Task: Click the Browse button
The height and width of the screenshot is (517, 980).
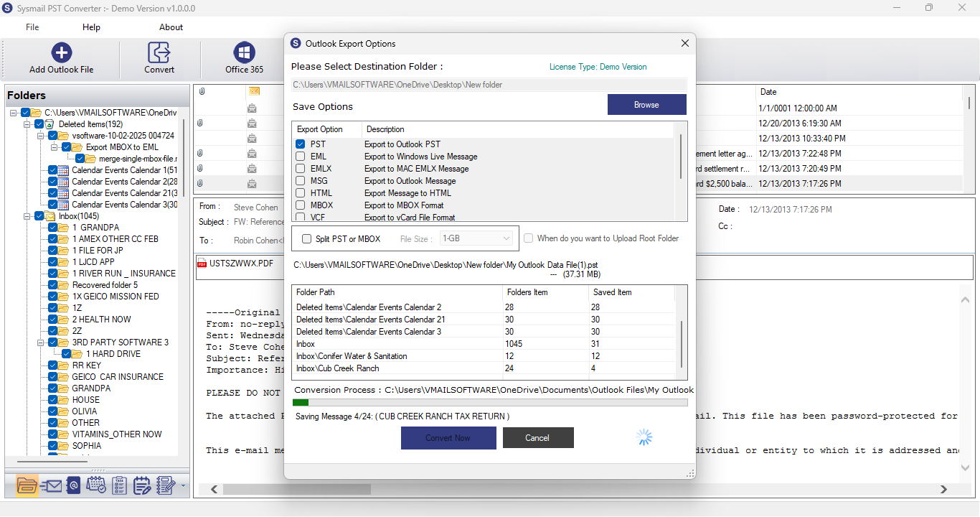Action: tap(646, 105)
